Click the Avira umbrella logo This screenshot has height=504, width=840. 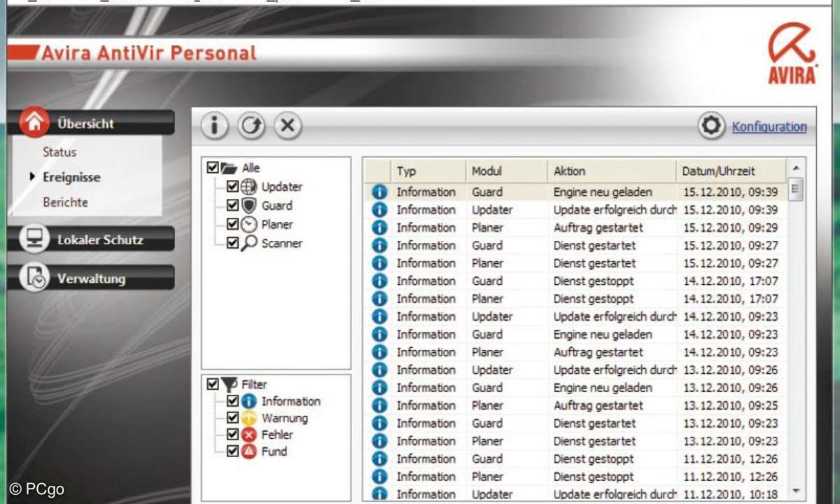click(792, 52)
